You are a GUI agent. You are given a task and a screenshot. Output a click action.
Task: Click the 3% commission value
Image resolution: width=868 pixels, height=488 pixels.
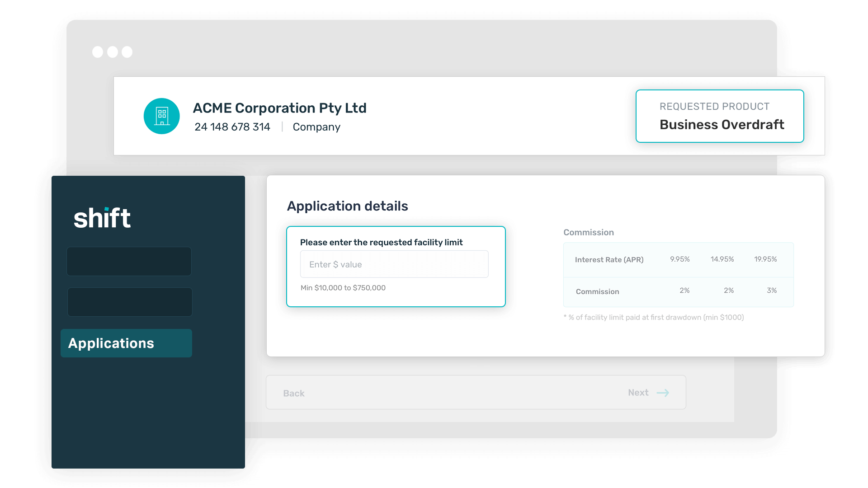click(x=771, y=291)
